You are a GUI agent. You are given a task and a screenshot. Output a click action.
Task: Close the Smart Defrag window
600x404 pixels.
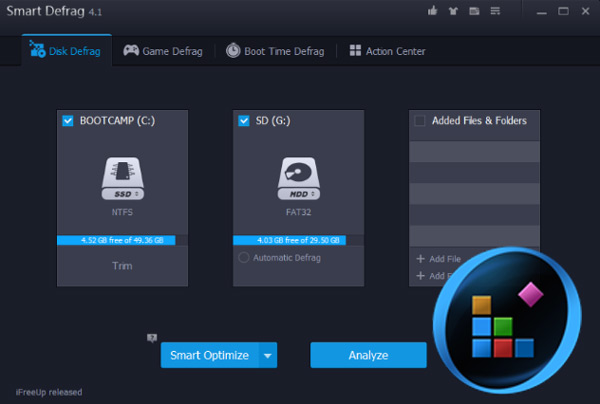coord(585,11)
